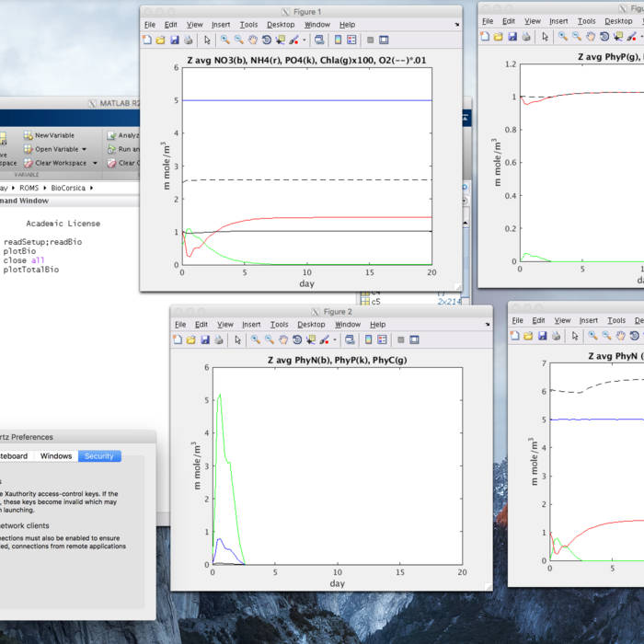Open the Brush tool dropdown arrow in Figure 1
The height and width of the screenshot is (644, 644).
tap(305, 40)
